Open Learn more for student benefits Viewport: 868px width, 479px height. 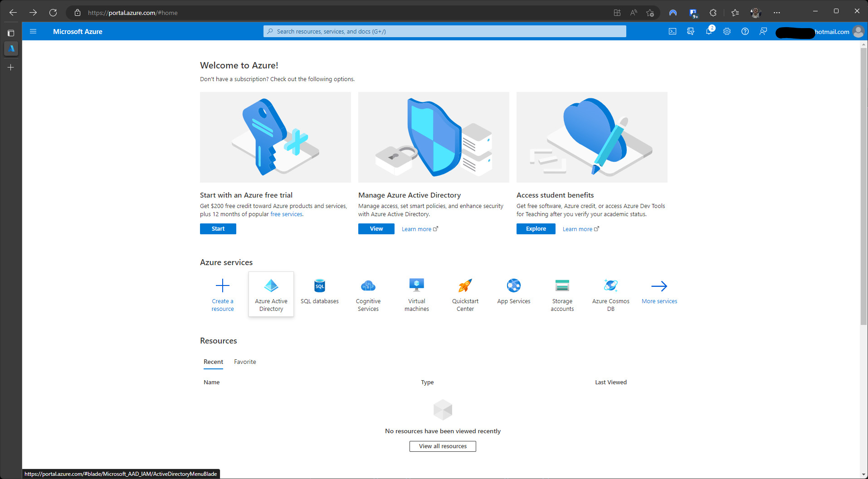pyautogui.click(x=581, y=229)
